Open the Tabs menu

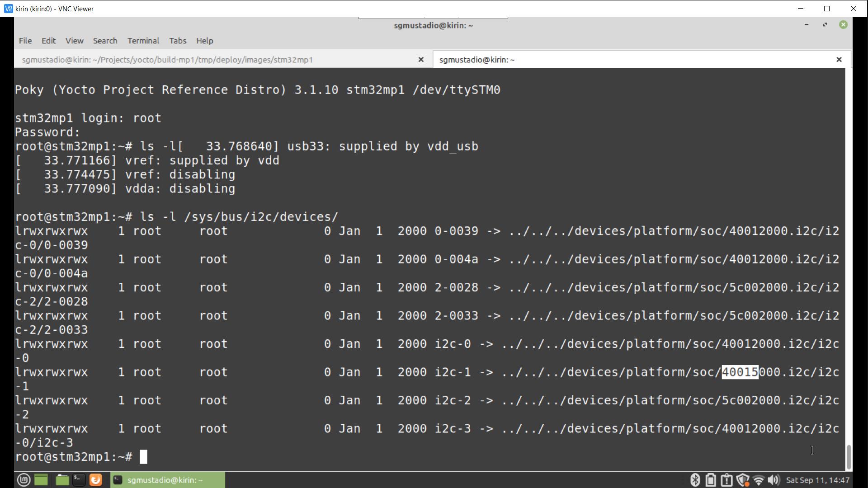tap(178, 41)
